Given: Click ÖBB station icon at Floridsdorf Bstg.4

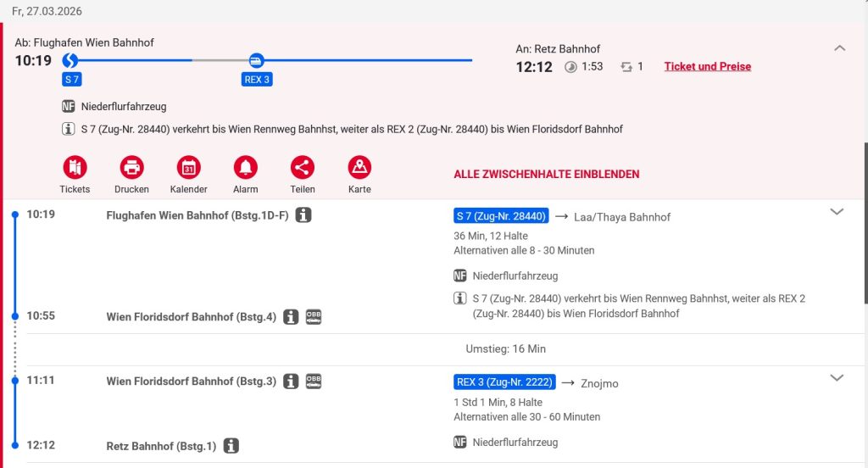Looking at the screenshot, I should pos(314,317).
